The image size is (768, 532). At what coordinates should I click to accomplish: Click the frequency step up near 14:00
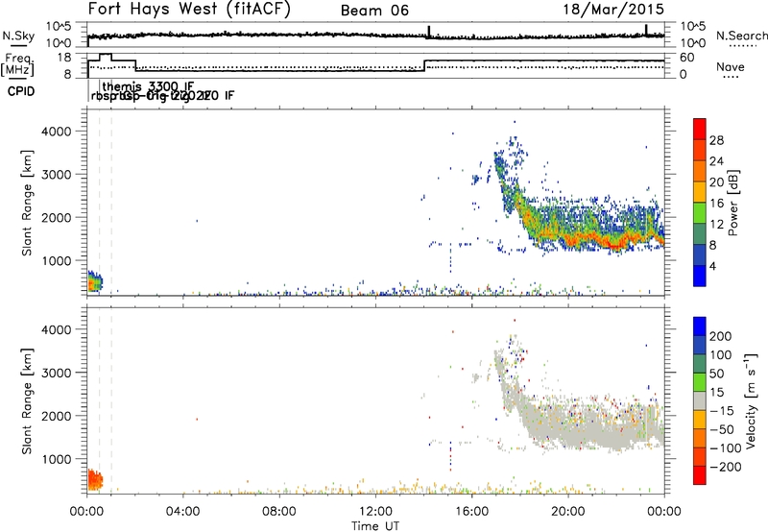[x=424, y=65]
